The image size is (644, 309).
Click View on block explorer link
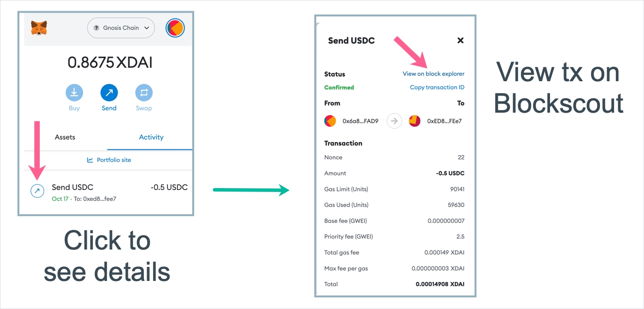[x=433, y=74]
